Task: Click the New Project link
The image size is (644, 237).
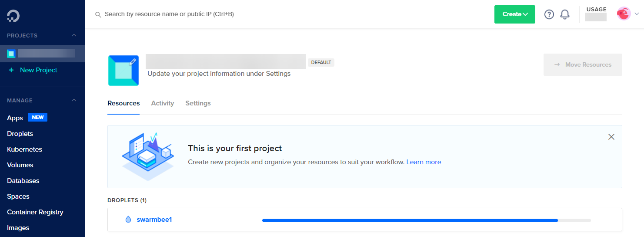Action: pos(38,70)
